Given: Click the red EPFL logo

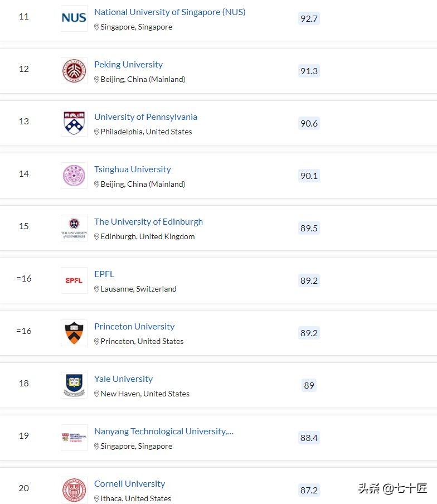Looking at the screenshot, I should tap(74, 280).
